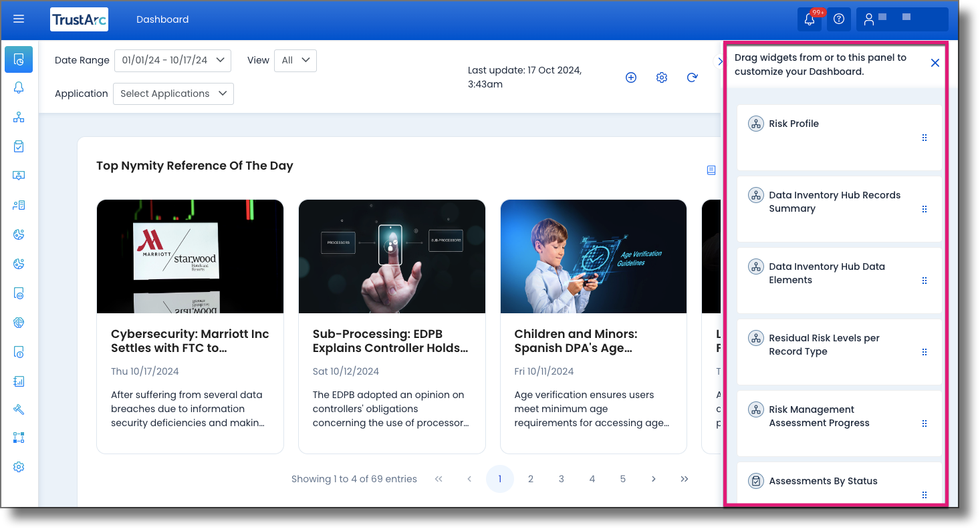Jump to last page of entries
980x529 pixels.
tap(685, 479)
